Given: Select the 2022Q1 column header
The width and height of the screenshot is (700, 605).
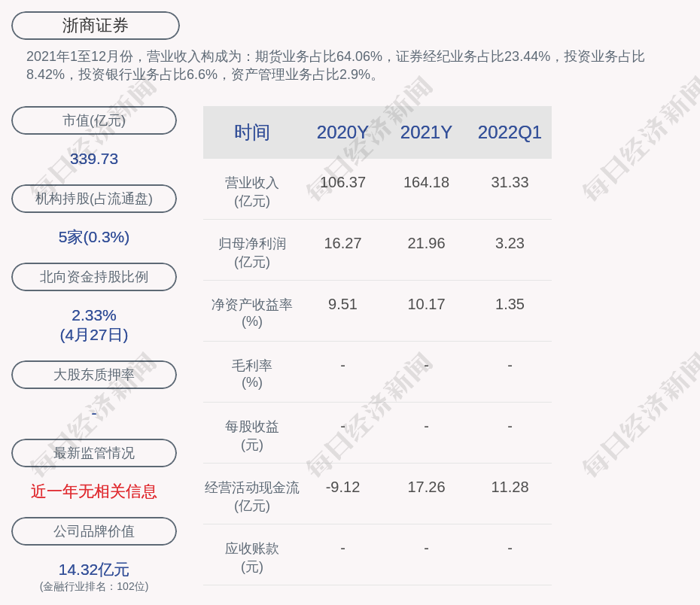Looking at the screenshot, I should click(x=510, y=132).
